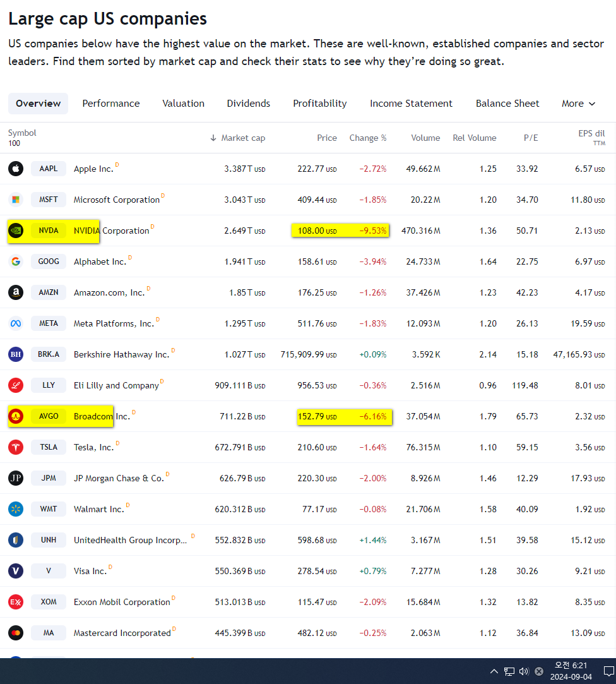Click the Walmart Inc. company name

click(99, 509)
